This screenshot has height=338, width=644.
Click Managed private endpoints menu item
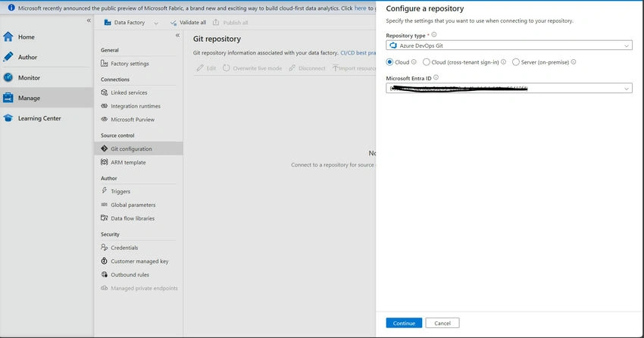139,288
